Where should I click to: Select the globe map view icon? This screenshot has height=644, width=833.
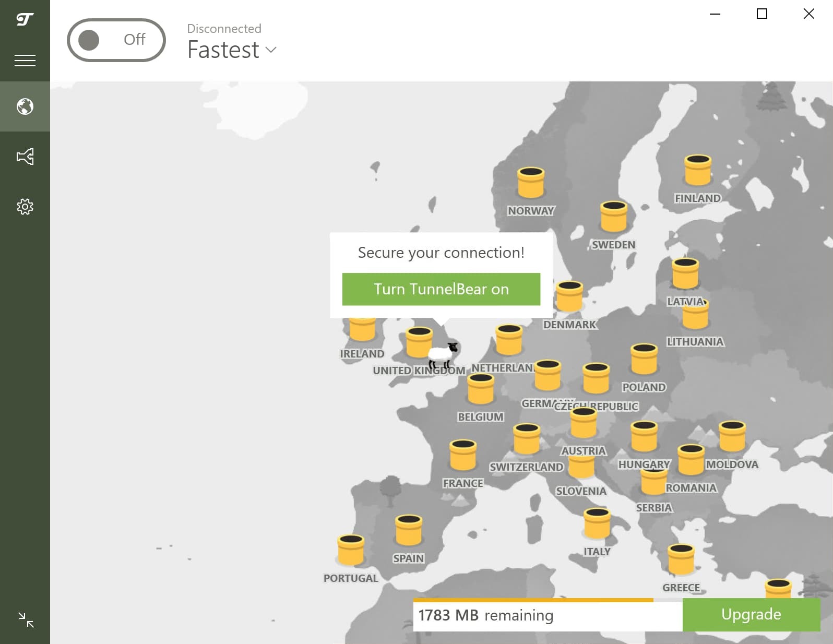point(25,106)
